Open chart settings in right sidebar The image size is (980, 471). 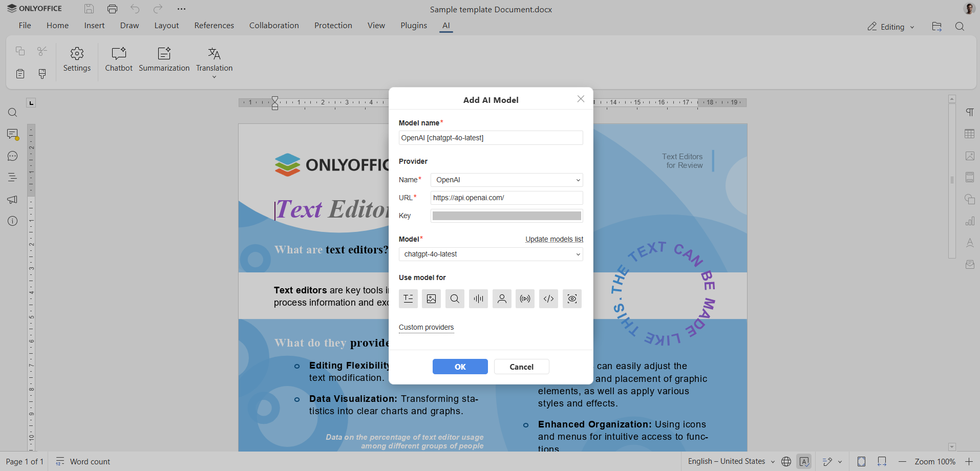click(x=970, y=221)
